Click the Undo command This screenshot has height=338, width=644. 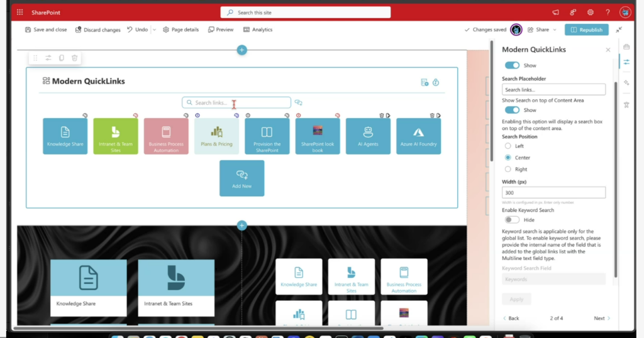[x=138, y=30]
